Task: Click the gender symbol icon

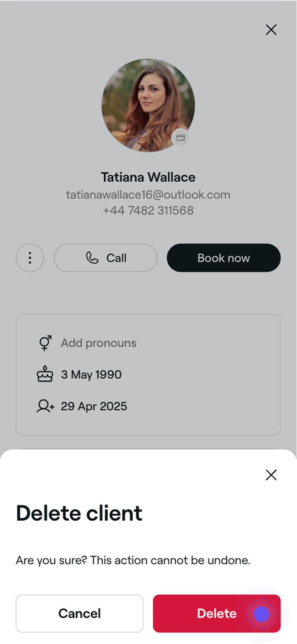Action: point(45,343)
